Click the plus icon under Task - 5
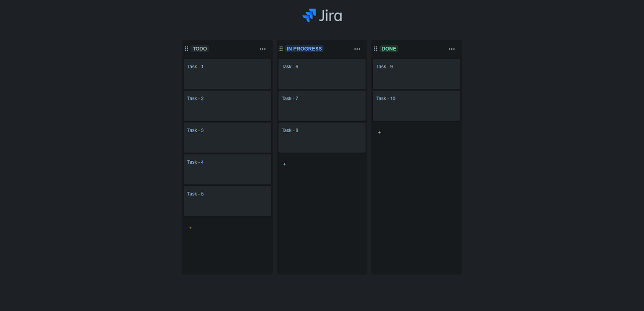Screen dimensions: 644x311 tap(190, 228)
